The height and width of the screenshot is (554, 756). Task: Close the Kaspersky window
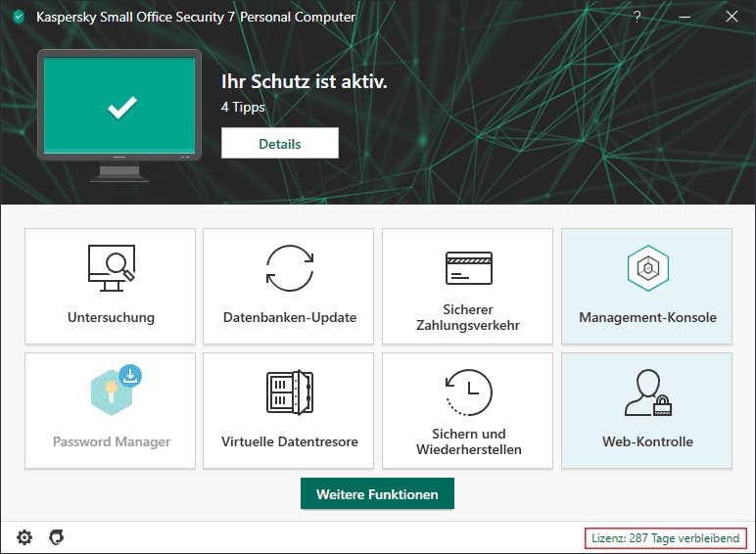pos(732,18)
